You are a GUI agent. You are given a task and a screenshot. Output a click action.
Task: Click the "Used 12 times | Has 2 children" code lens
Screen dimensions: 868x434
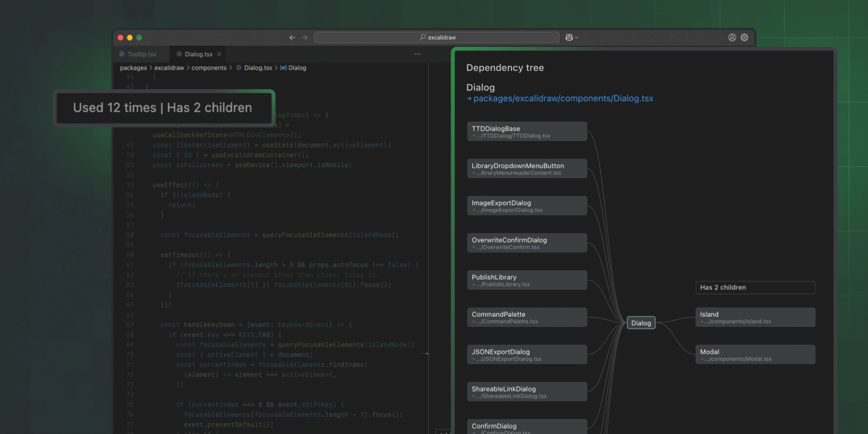point(163,108)
